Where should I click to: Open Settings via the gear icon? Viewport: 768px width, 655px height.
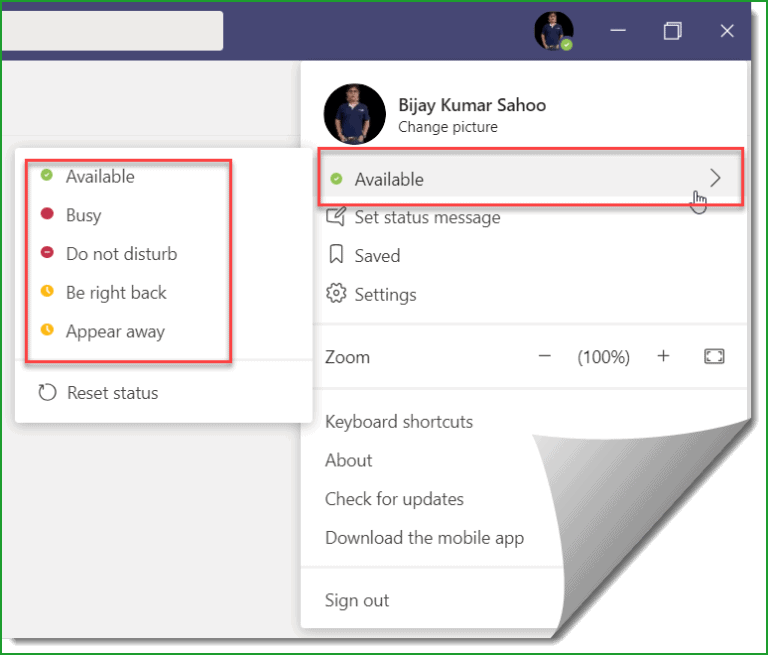337,294
